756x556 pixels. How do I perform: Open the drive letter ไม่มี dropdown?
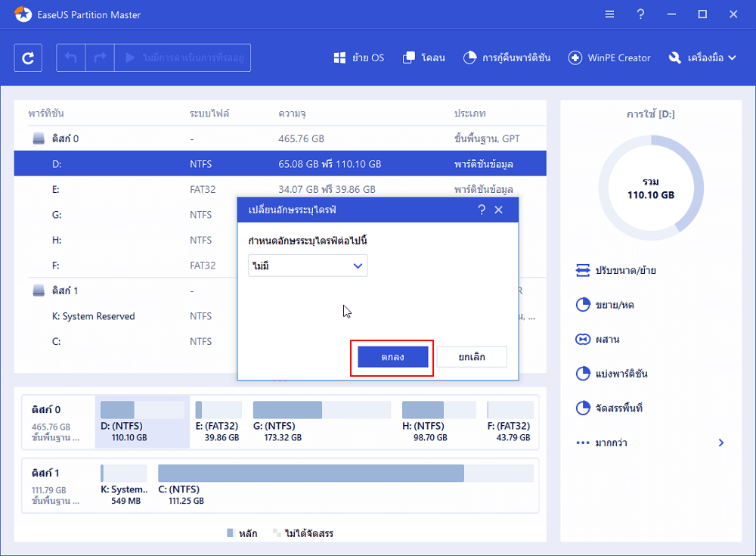308,266
